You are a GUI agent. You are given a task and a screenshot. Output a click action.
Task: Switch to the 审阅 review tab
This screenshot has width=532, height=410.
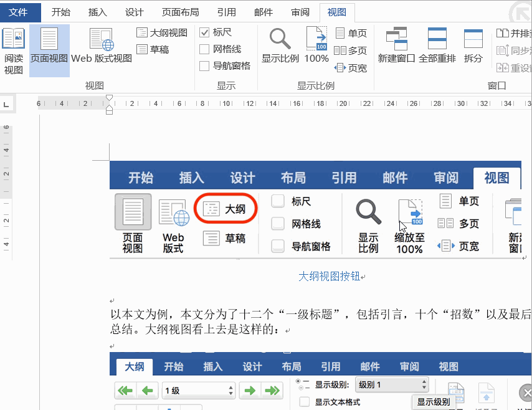coord(300,12)
